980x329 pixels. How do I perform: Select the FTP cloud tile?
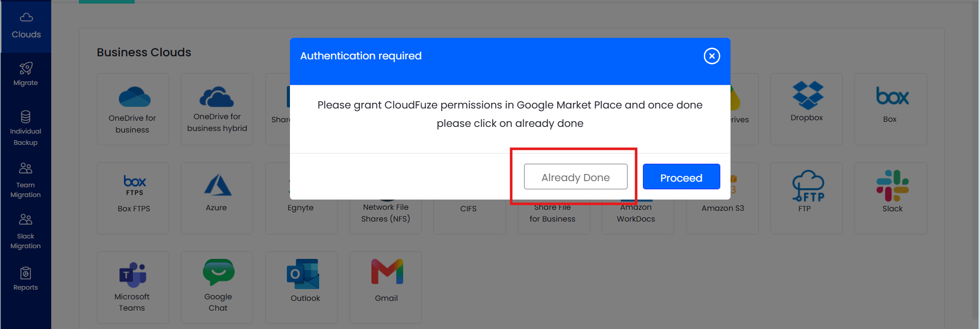click(x=806, y=198)
